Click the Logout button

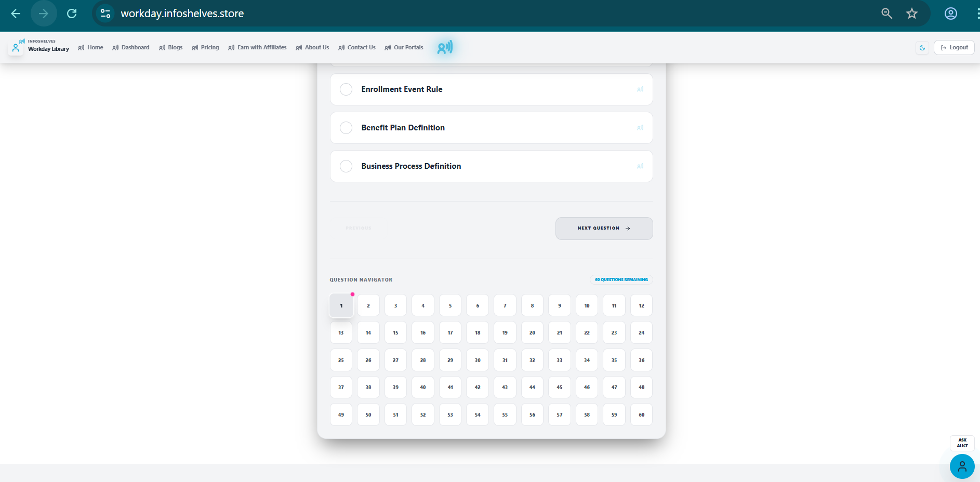pos(953,47)
